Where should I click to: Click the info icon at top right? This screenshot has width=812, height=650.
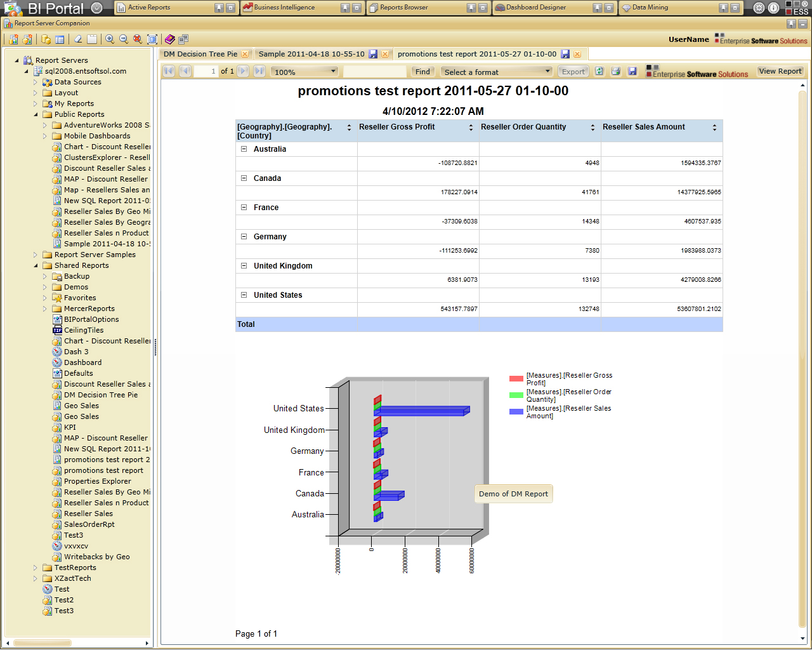[773, 8]
